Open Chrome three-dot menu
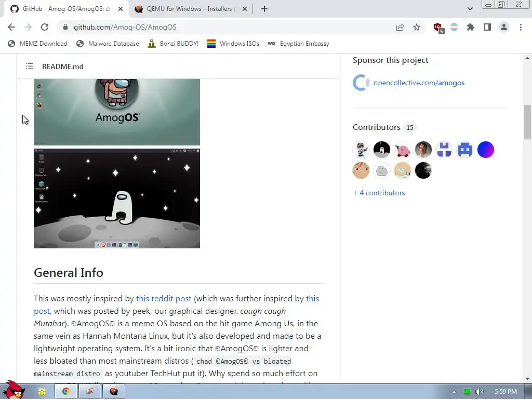Viewport: 532px width, 399px height. [521, 27]
